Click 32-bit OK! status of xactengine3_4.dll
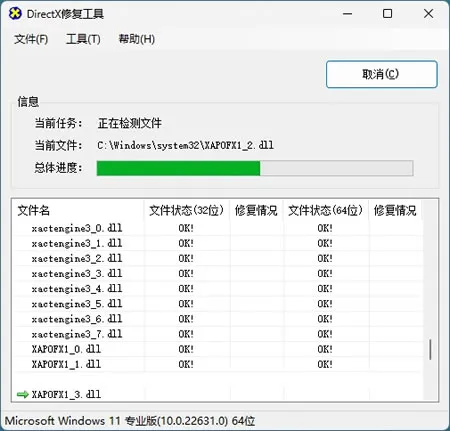450x431 pixels. click(186, 289)
